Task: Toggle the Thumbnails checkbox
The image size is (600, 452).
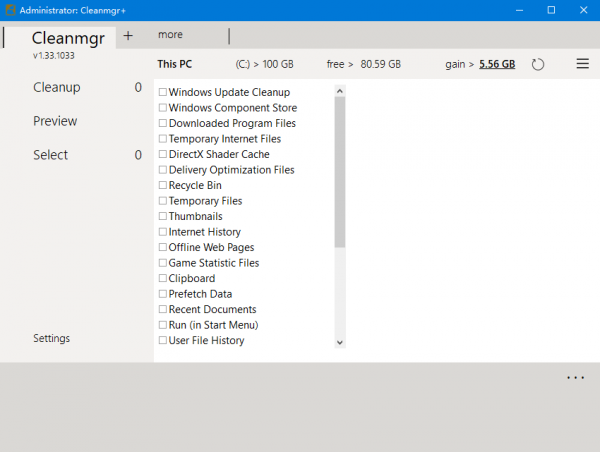Action: pos(163,216)
